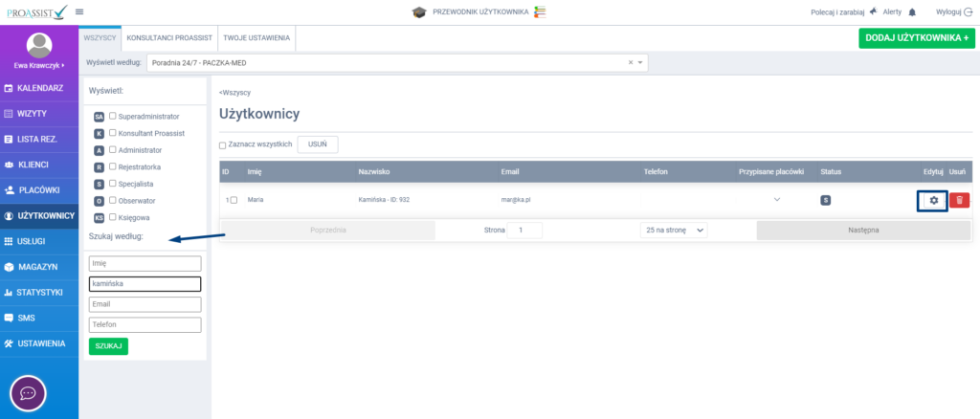Clear the Poradnia 24/7 selection (x)
This screenshot has height=419, width=980.
point(631,62)
